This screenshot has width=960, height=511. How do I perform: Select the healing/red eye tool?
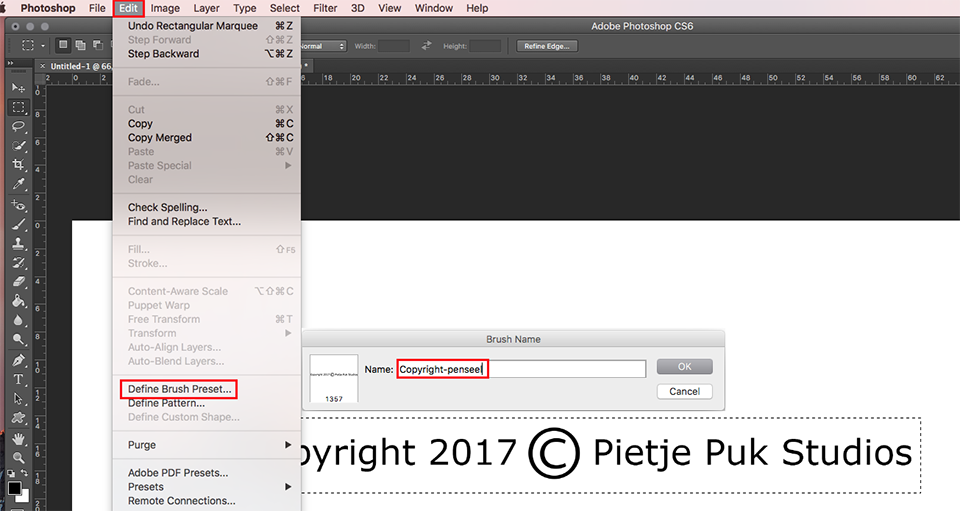[18, 204]
